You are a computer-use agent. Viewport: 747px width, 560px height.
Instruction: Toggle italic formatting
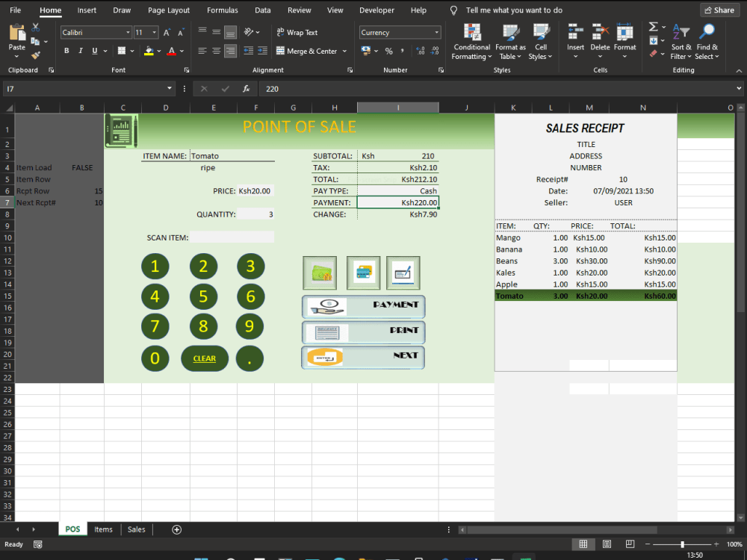coord(80,49)
